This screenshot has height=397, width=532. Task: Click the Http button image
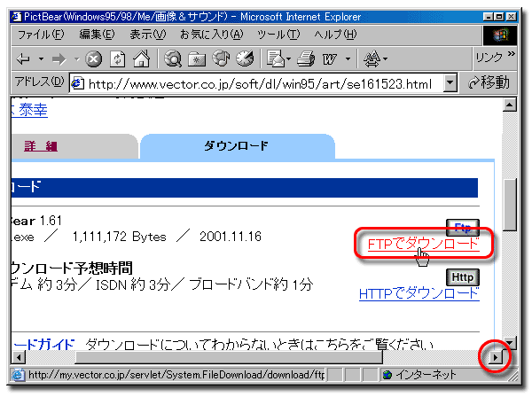[x=463, y=277]
